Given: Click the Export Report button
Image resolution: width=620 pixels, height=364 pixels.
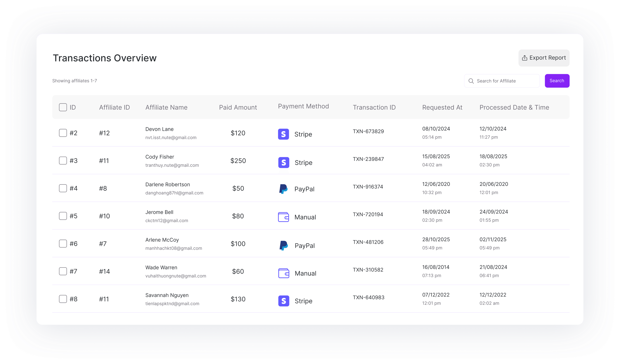Looking at the screenshot, I should [544, 58].
